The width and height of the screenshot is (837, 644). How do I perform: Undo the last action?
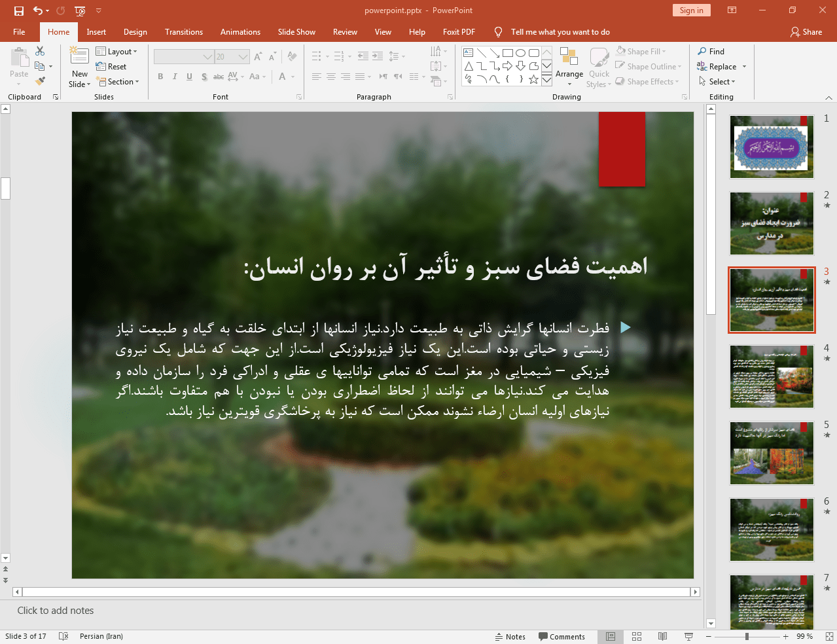click(38, 10)
